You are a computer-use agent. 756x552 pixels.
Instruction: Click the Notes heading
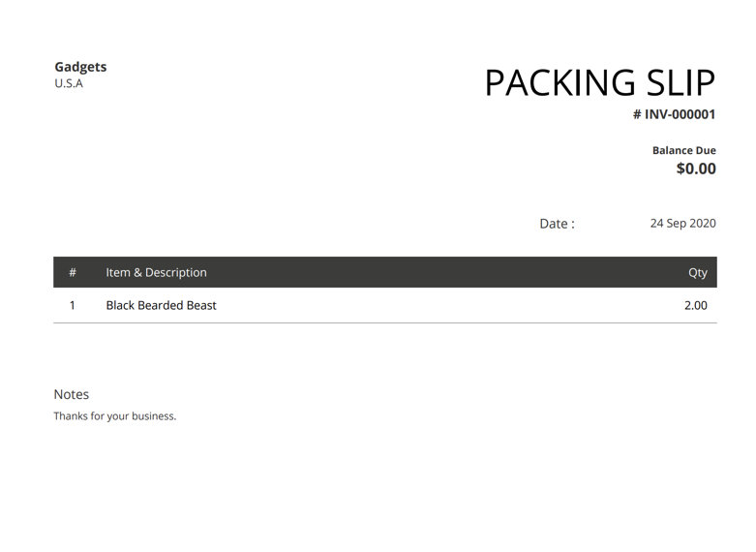(72, 394)
